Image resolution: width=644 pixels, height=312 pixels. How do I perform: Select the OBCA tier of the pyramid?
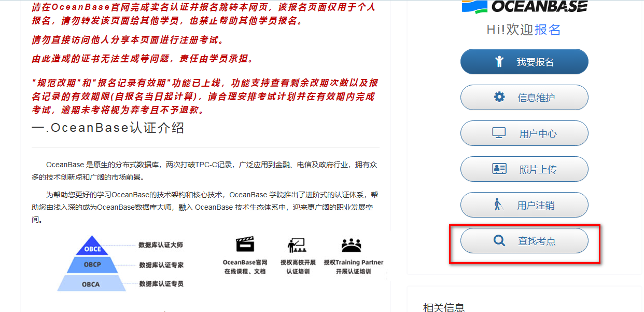[92, 283]
